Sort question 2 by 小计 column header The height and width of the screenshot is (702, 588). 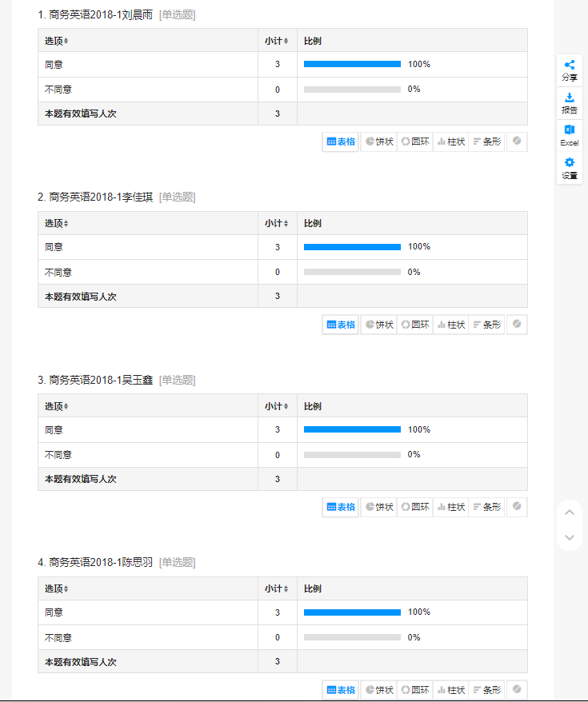tap(277, 224)
